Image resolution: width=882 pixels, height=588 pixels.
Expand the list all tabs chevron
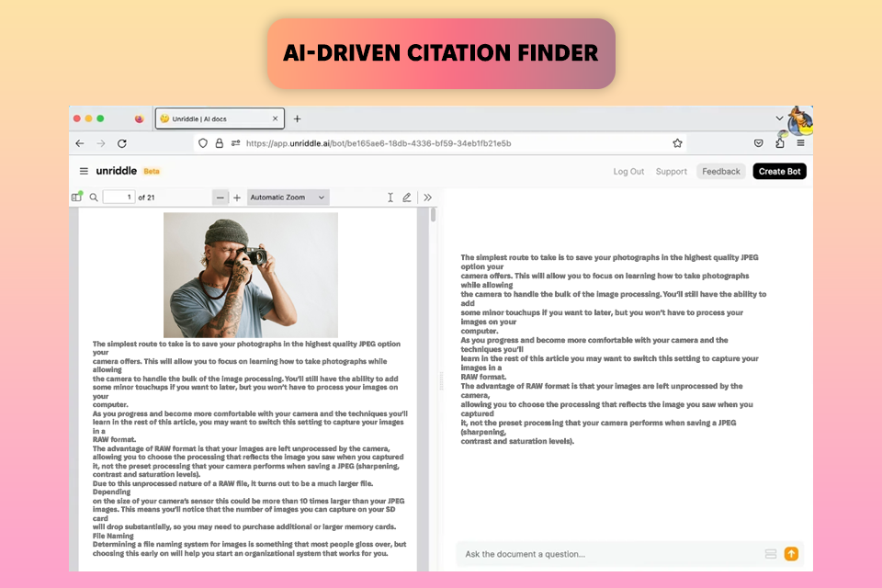[x=779, y=119]
